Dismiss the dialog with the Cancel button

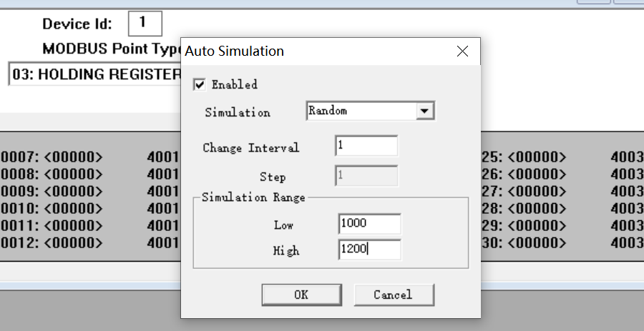[394, 295]
